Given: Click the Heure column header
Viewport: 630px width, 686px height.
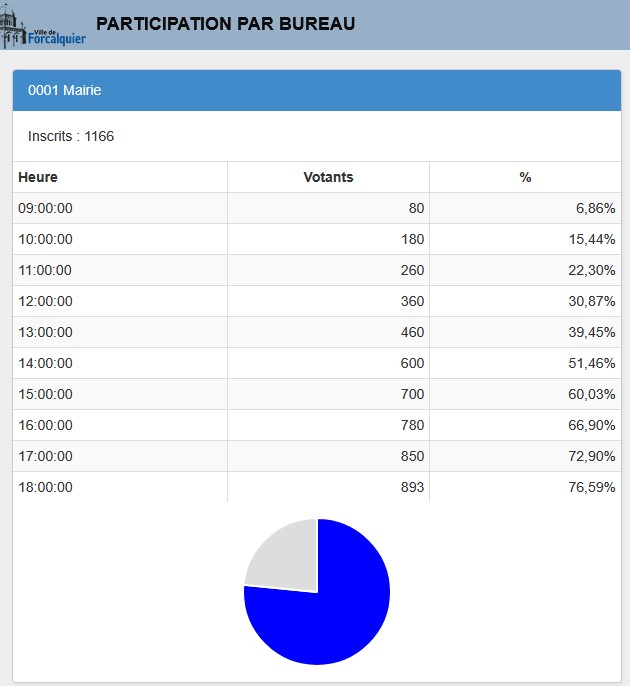Looking at the screenshot, I should pos(38,177).
